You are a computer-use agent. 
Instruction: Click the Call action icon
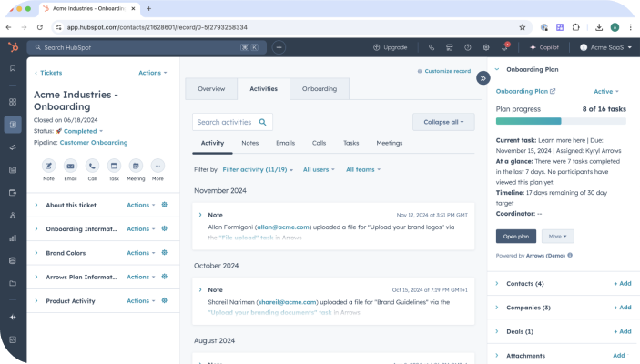point(92,166)
